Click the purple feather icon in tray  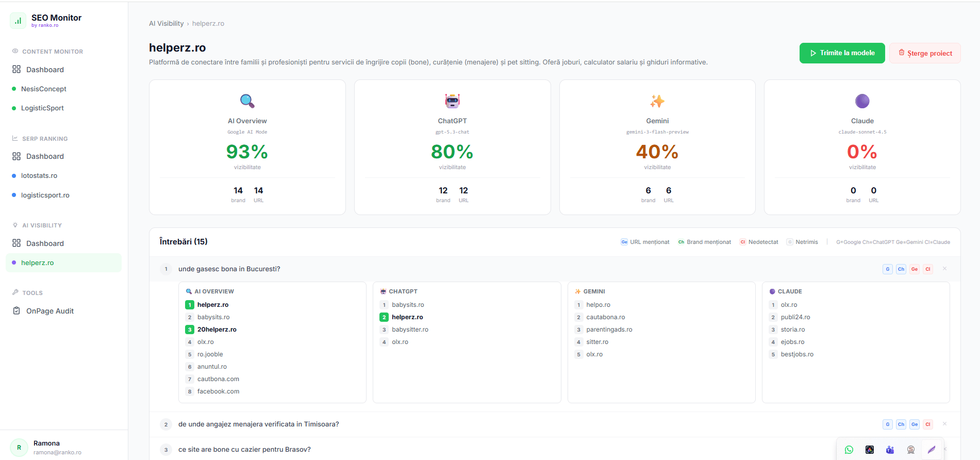point(931,450)
